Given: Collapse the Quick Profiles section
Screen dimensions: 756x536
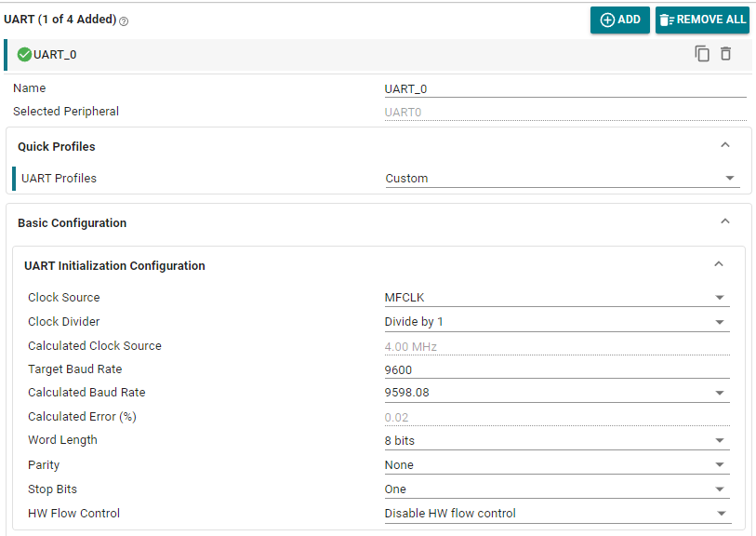Looking at the screenshot, I should coord(724,145).
